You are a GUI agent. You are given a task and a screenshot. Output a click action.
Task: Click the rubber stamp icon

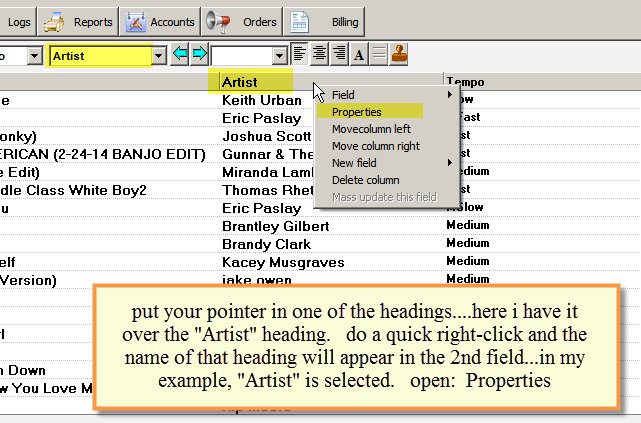pos(399,54)
